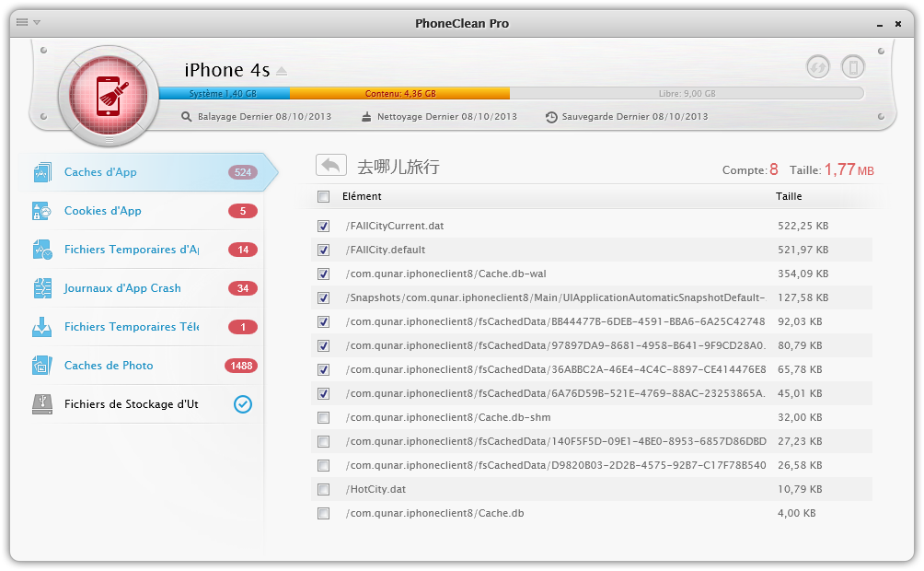Screen dimensions: 924x571
Task: Click the Taille column header
Action: coord(789,196)
